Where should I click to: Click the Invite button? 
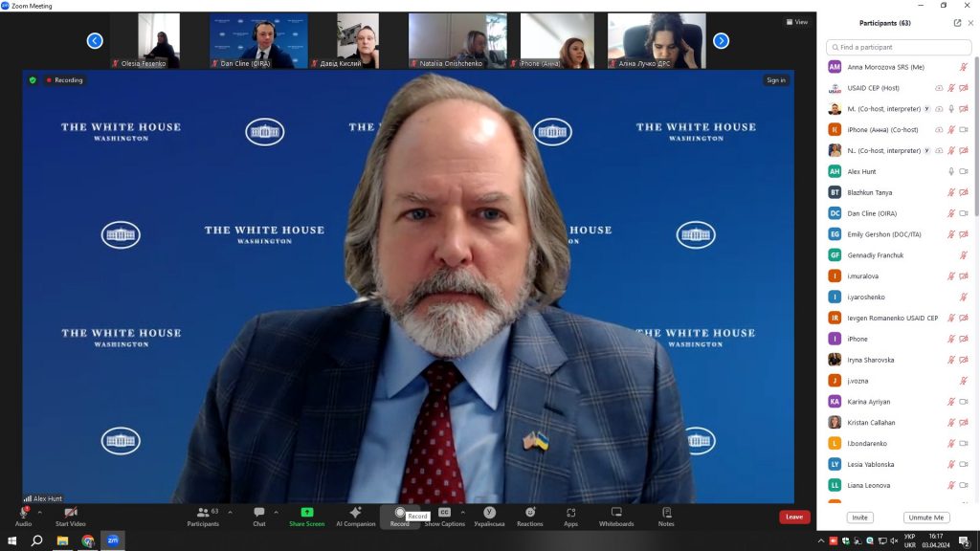(860, 518)
